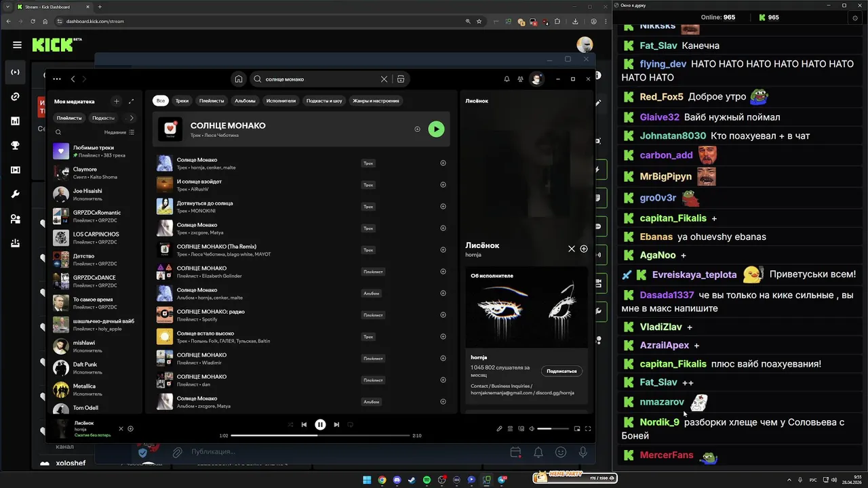Image resolution: width=868 pixels, height=488 pixels.
Task: Create new playlist with plus icon in library
Action: pyautogui.click(x=117, y=101)
